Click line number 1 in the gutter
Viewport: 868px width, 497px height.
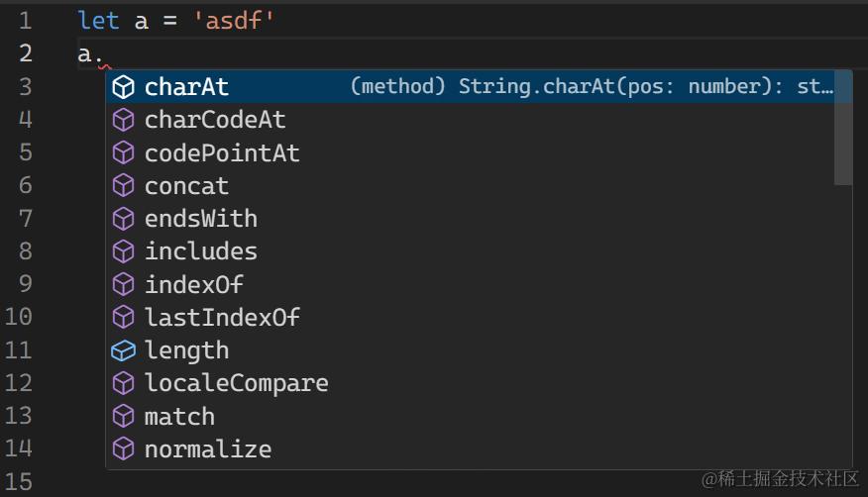click(x=25, y=21)
